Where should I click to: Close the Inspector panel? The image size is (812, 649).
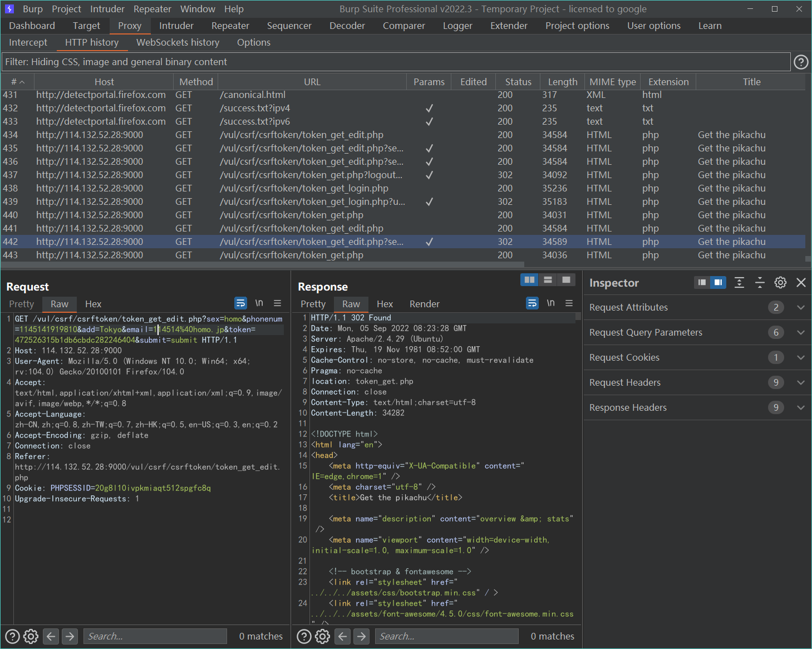[801, 283]
